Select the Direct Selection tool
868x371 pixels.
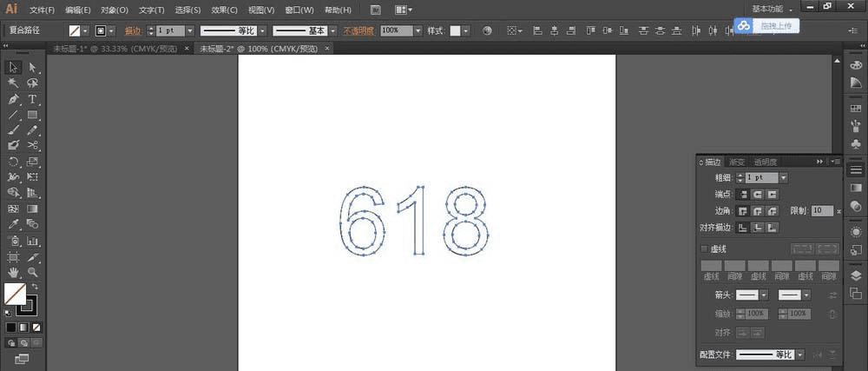point(33,68)
